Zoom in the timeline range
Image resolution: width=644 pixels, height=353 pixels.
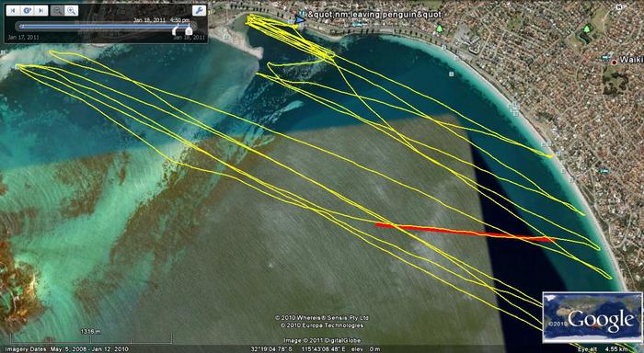click(72, 11)
